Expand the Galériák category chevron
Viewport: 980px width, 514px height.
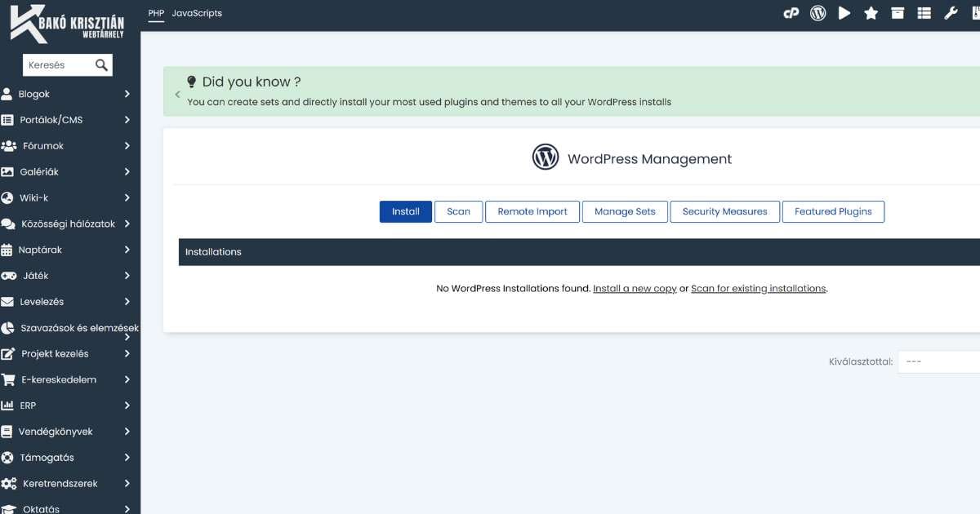point(127,172)
